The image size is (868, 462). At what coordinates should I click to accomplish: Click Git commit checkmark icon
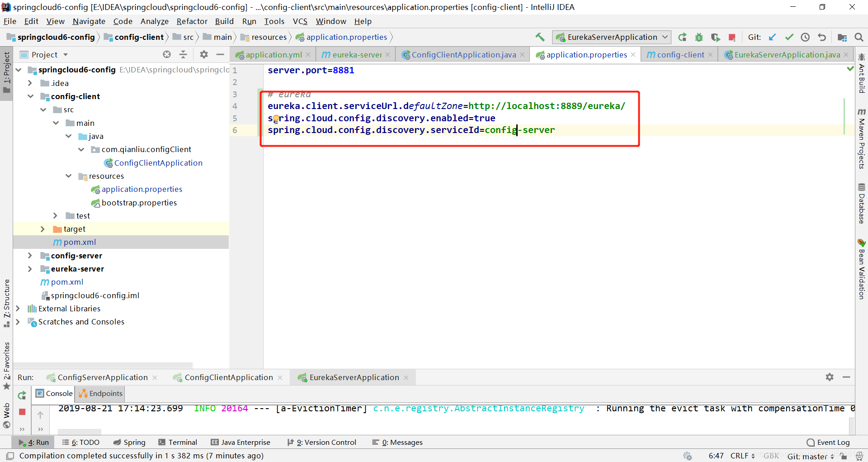(x=789, y=37)
